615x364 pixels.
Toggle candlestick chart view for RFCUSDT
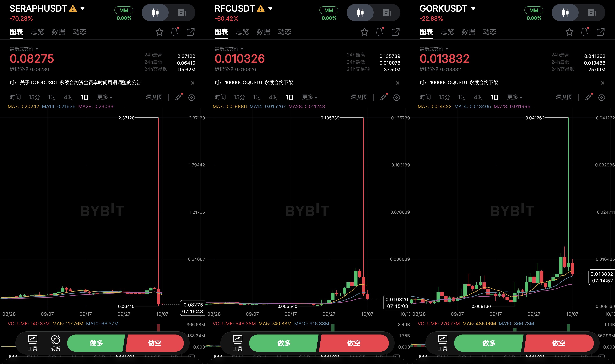click(x=360, y=12)
